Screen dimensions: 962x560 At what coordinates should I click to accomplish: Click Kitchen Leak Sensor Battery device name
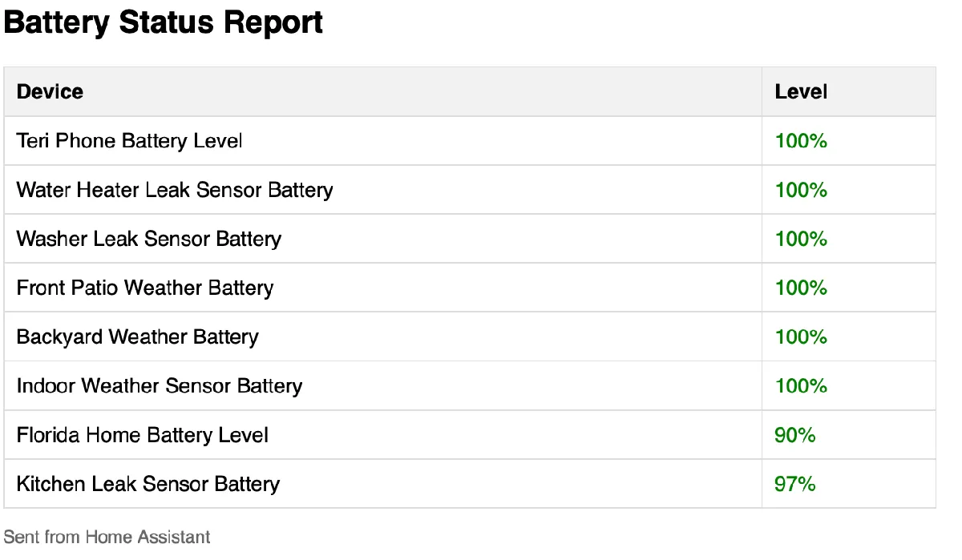click(x=148, y=484)
